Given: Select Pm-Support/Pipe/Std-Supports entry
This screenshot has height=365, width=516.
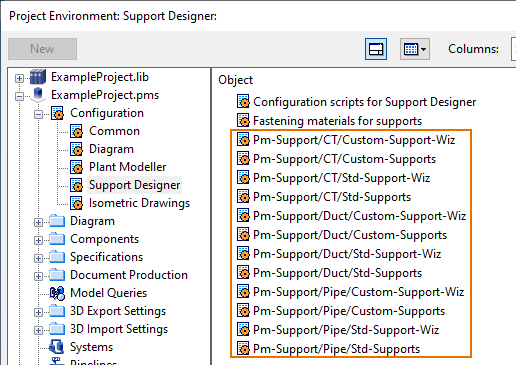Looking at the screenshot, I should click(x=336, y=349).
